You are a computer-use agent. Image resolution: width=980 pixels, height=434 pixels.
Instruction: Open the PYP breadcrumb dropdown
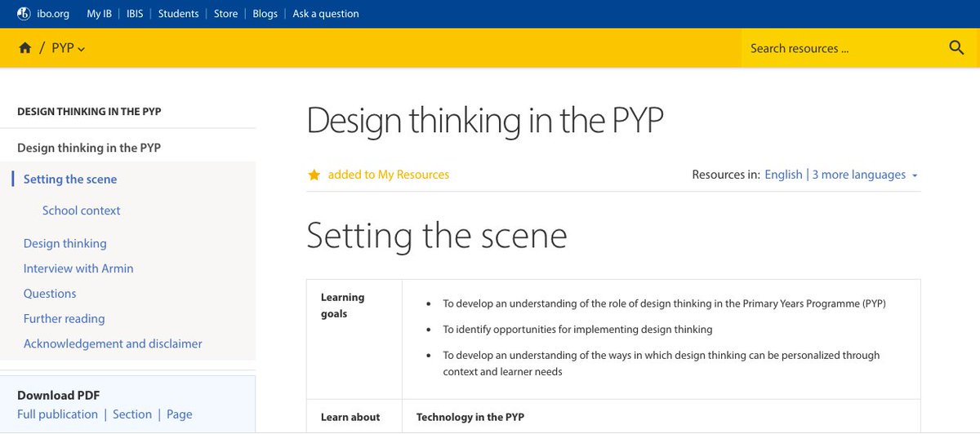pos(68,48)
